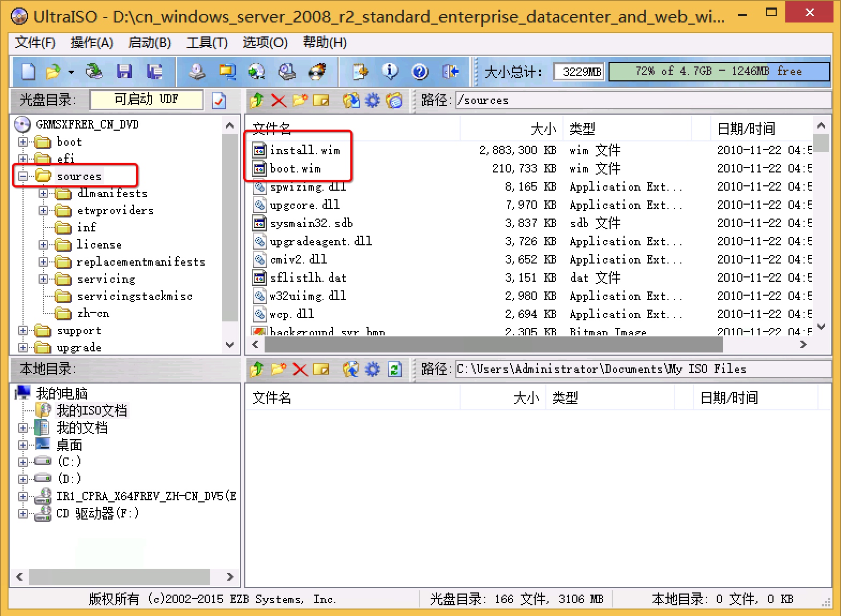Open the dropdown arrow beside the Open icon
841x616 pixels.
pos(71,72)
